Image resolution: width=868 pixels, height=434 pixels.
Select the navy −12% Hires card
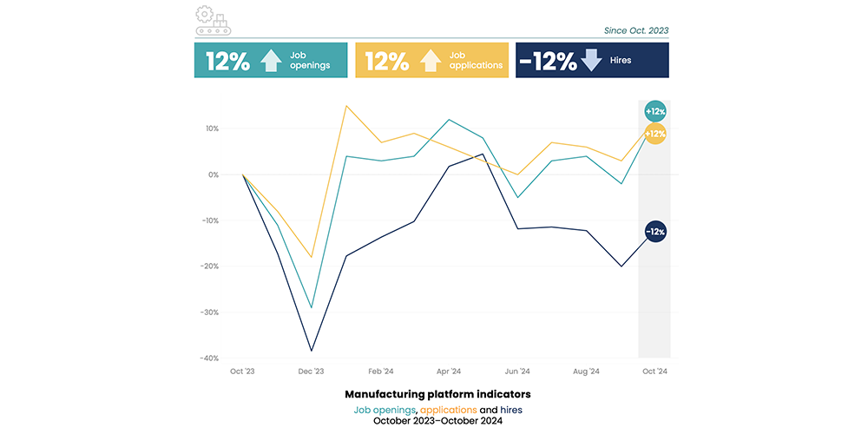tap(592, 60)
